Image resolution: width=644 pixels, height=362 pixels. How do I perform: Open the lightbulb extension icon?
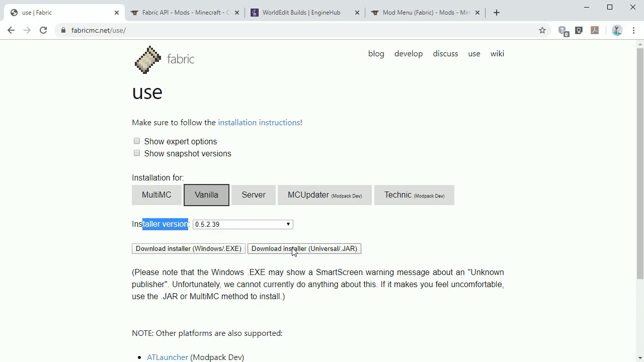point(579,30)
